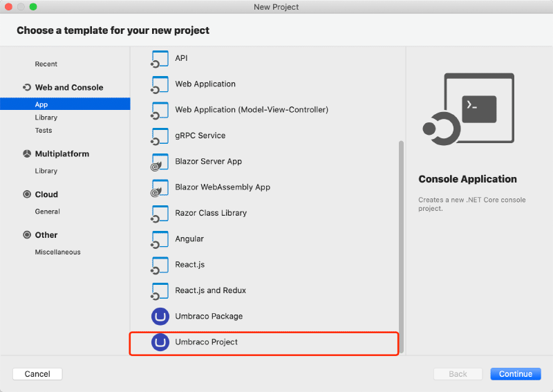This screenshot has width=553, height=392.
Task: Open Miscellaneous under Other
Action: [57, 252]
